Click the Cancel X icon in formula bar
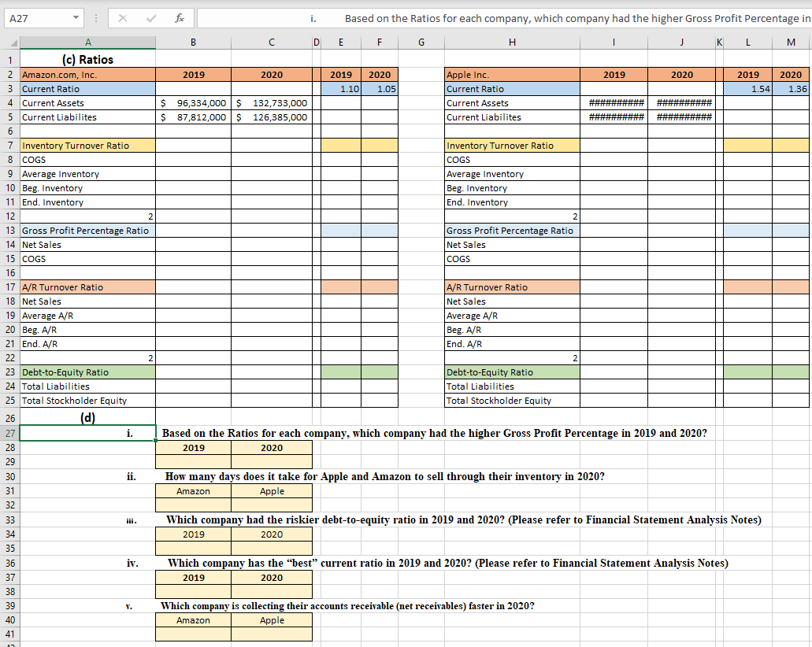This screenshot has width=812, height=647. (x=123, y=18)
